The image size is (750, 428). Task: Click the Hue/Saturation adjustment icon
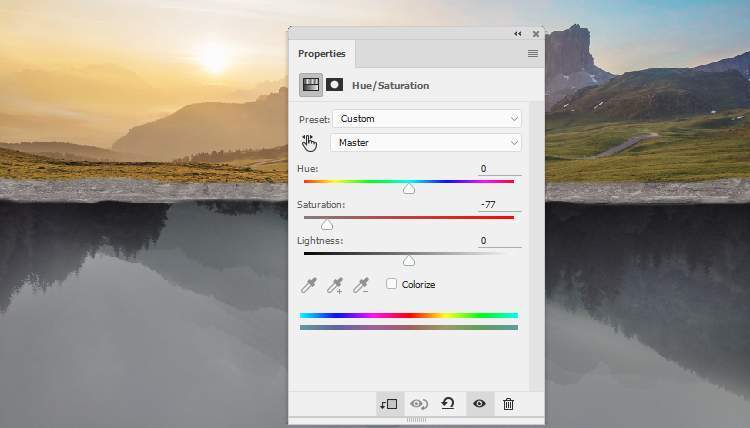tap(311, 85)
